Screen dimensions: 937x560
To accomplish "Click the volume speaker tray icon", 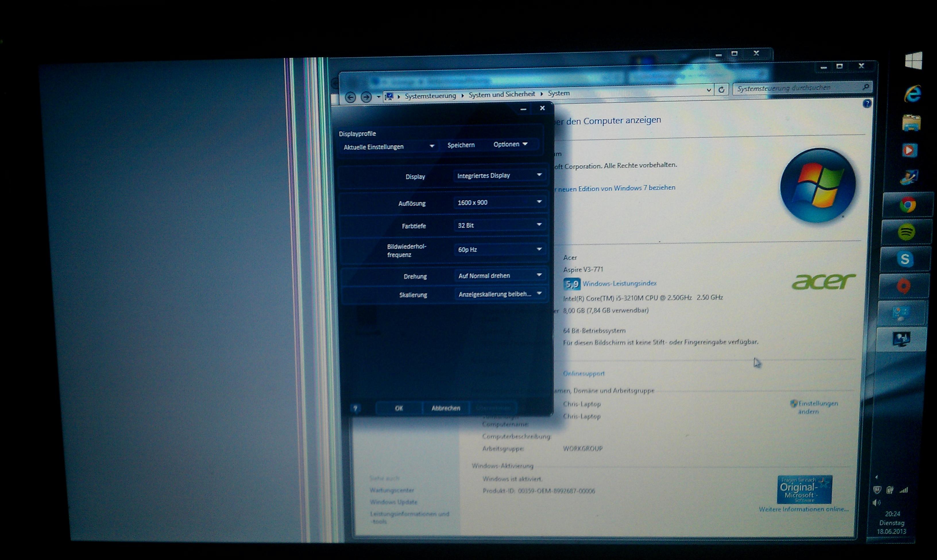I will 877,502.
